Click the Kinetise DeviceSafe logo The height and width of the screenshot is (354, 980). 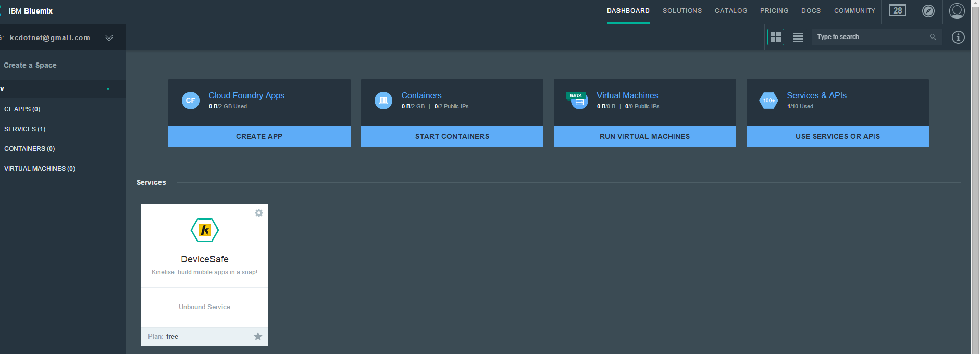tap(205, 230)
